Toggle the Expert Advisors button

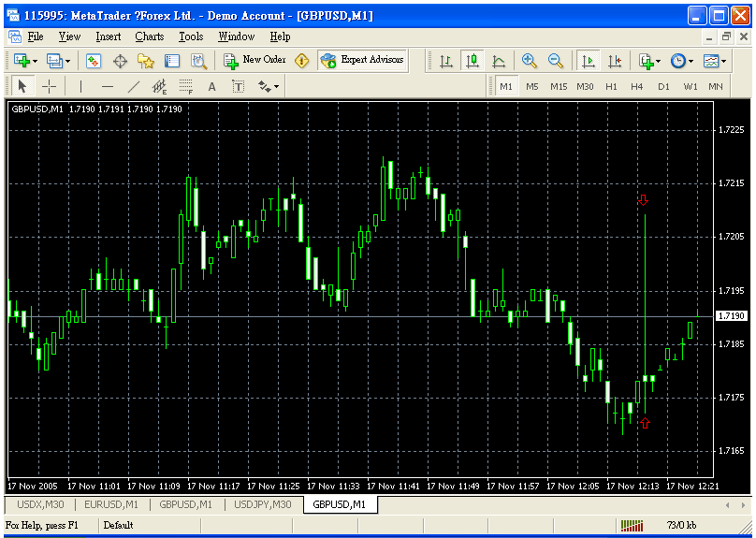[363, 60]
